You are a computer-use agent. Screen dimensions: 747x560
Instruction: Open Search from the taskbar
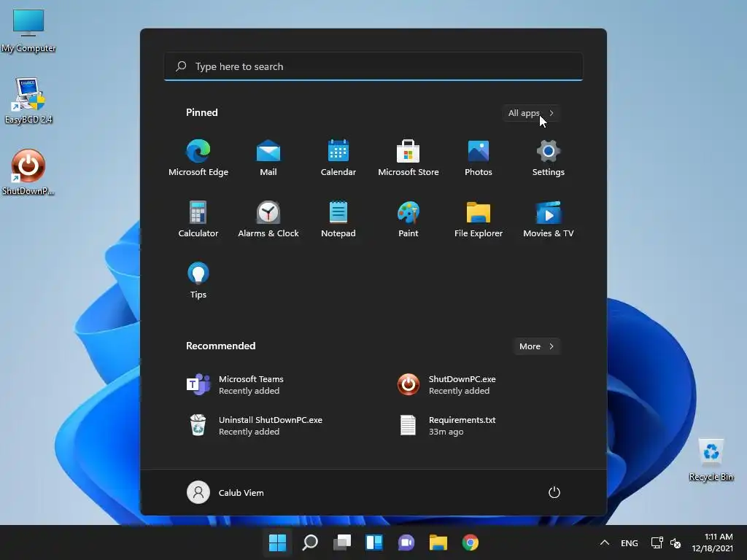(310, 542)
